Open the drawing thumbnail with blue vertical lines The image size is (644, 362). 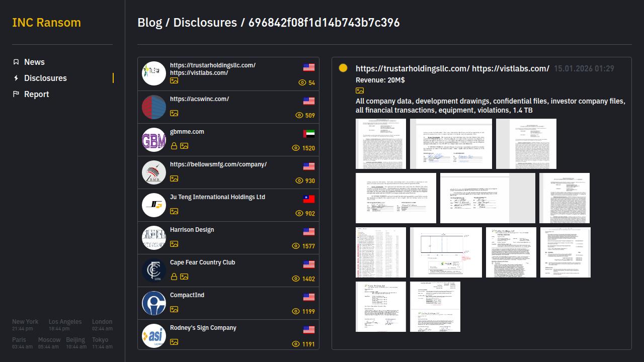[x=446, y=252]
